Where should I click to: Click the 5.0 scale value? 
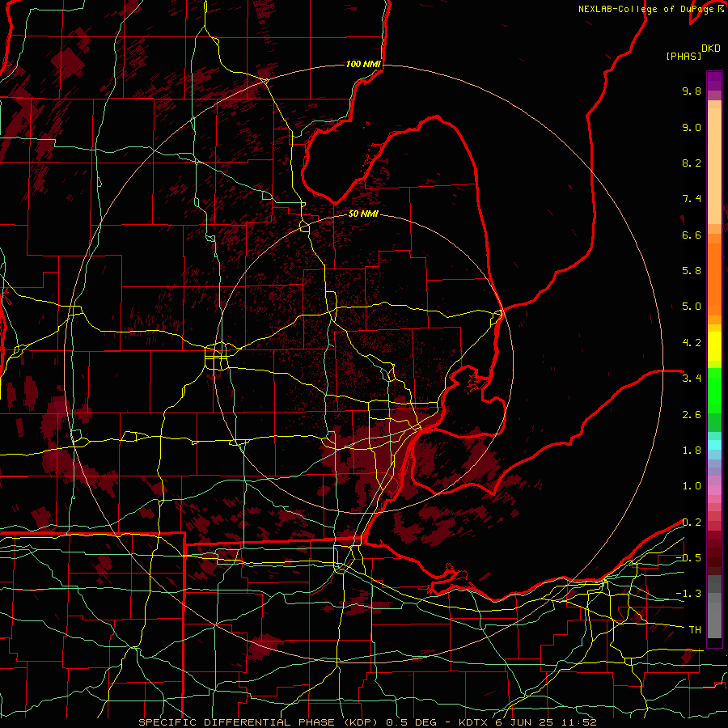[692, 307]
